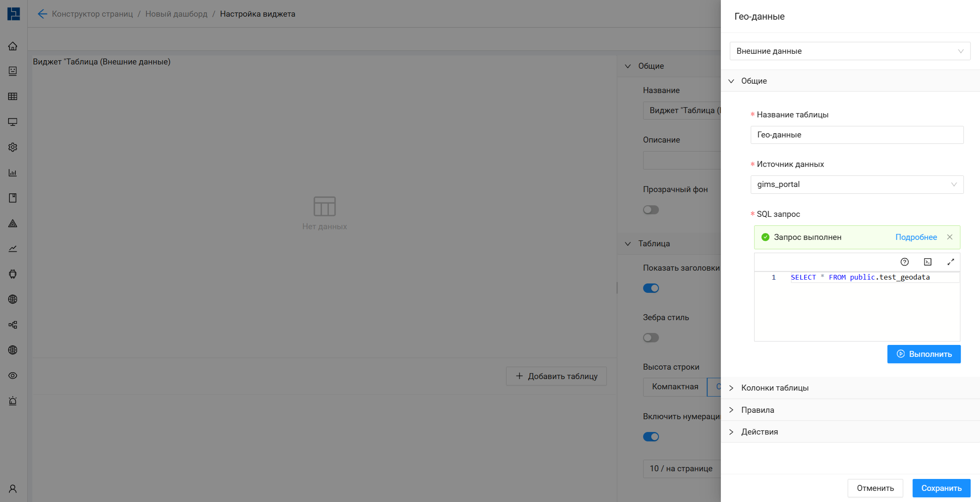Click the Выполнить button
The height and width of the screenshot is (502, 980).
924,354
